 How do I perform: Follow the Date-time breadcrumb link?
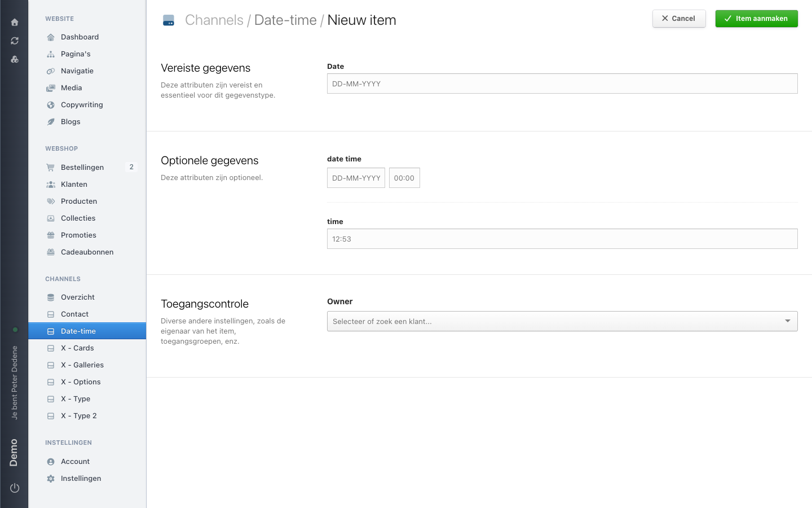pyautogui.click(x=285, y=20)
